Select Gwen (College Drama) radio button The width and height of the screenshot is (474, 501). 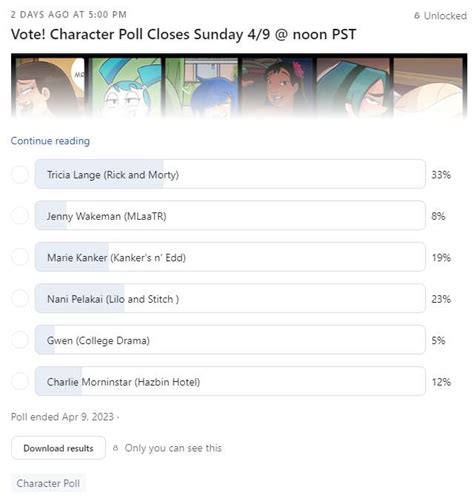pos(20,340)
